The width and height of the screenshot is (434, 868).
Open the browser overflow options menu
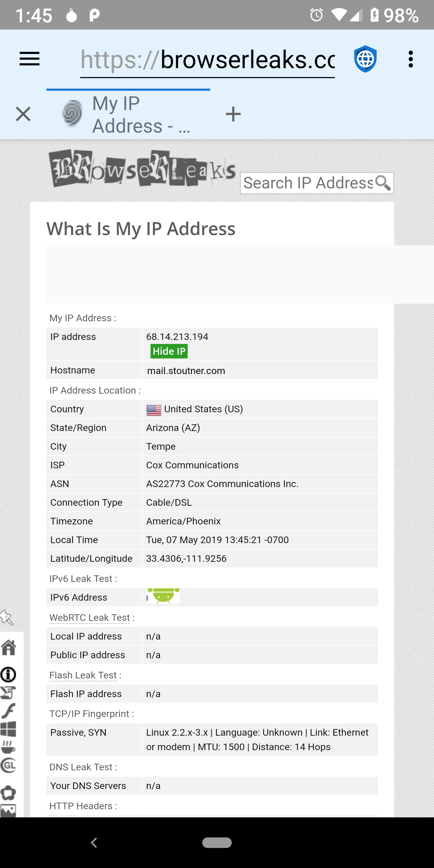tap(410, 59)
